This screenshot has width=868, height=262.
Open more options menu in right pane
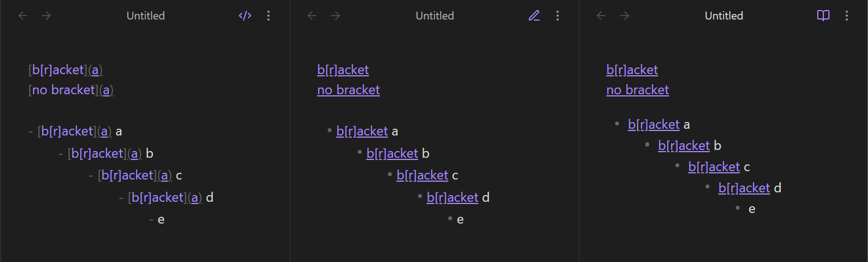coord(847,16)
